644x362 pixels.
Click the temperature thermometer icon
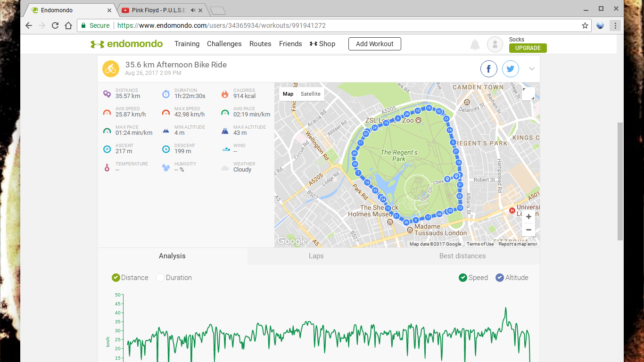(107, 167)
